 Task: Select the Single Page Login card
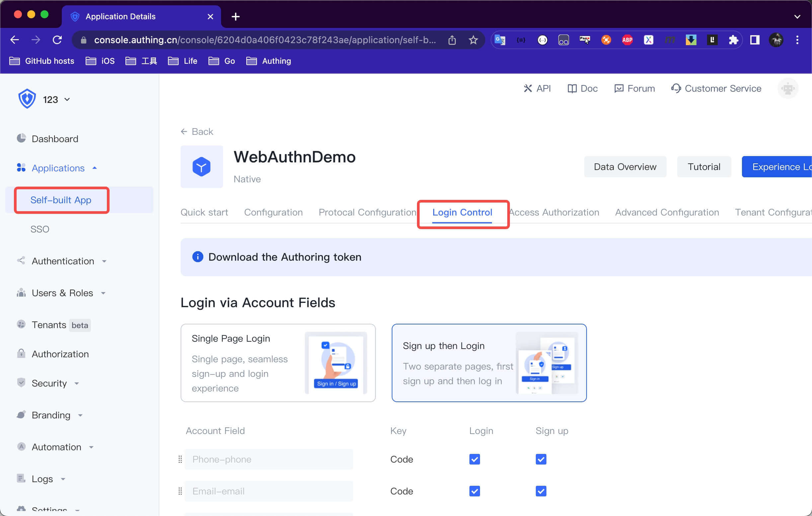(x=278, y=363)
